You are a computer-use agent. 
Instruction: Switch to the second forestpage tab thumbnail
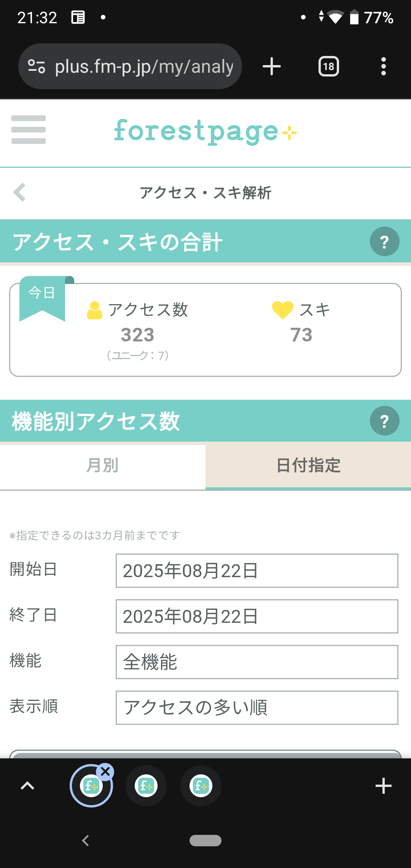click(x=146, y=786)
